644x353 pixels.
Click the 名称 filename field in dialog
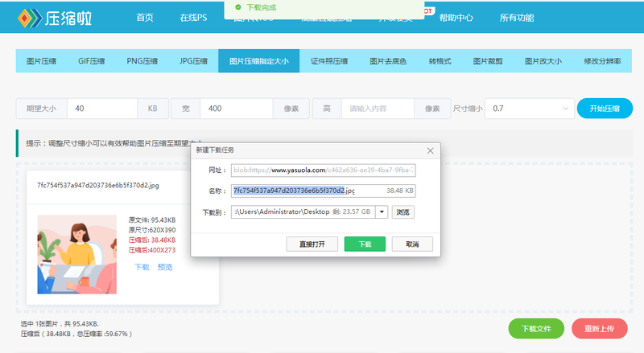coord(323,191)
